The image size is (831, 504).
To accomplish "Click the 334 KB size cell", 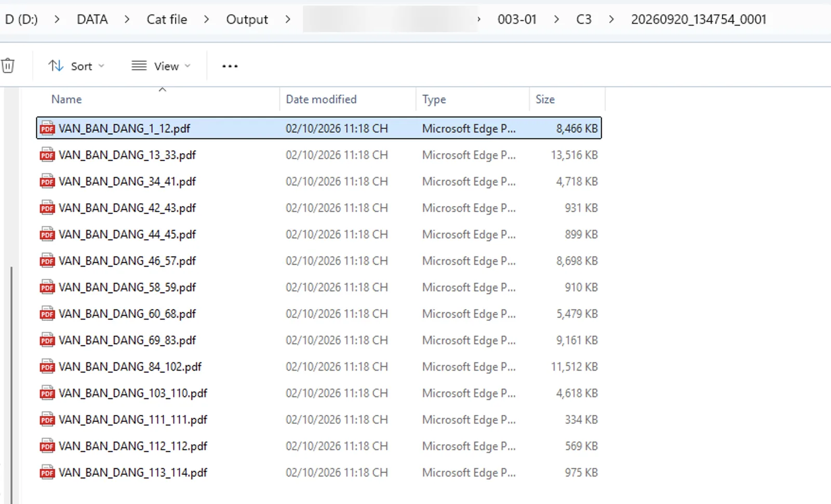I will pyautogui.click(x=581, y=419).
